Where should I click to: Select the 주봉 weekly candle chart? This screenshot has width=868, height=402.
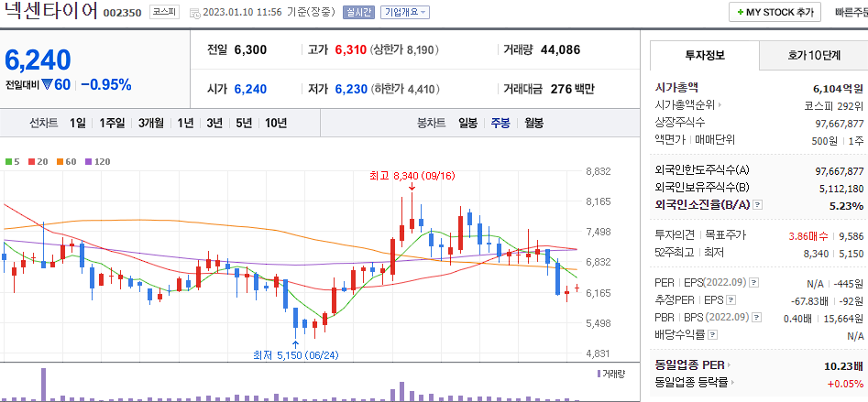pos(500,123)
